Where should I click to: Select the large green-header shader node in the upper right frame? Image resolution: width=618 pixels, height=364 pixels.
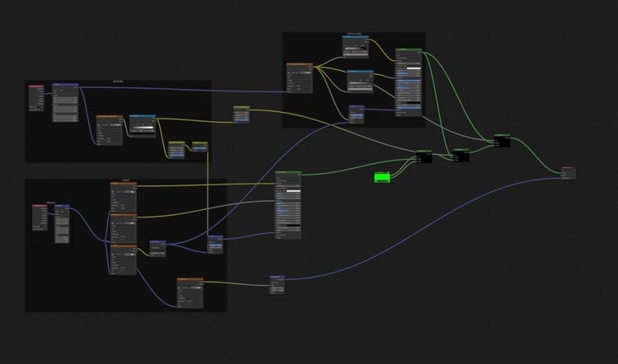(409, 82)
